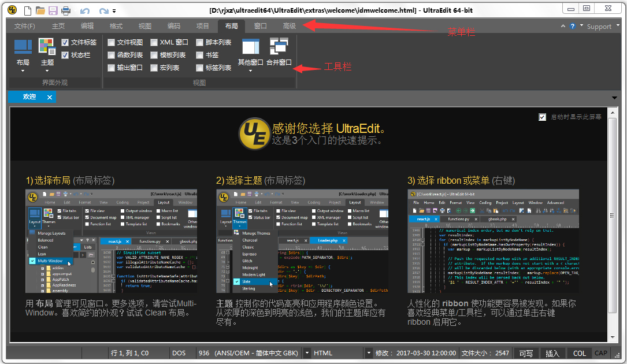Click the COL column mode button
The image size is (627, 364).
580,353
